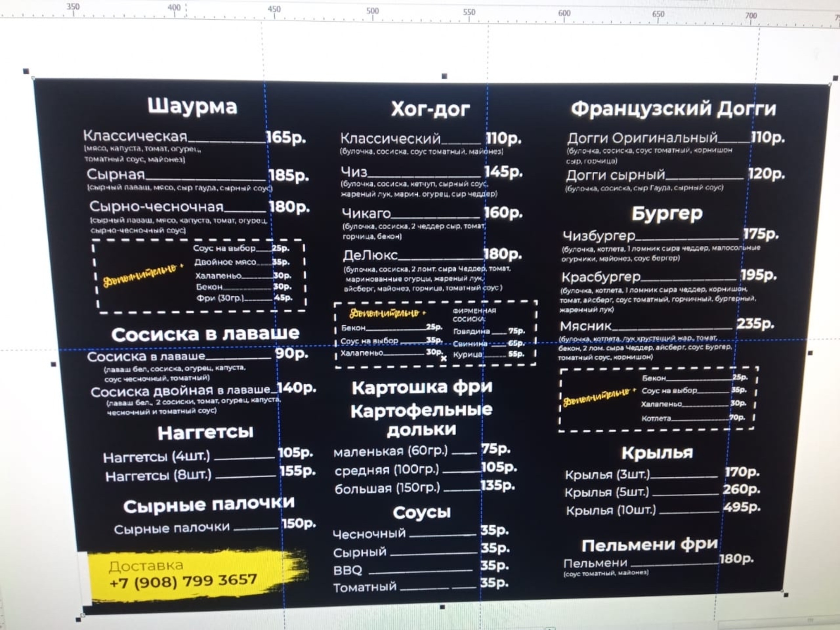Select the BBQ sauce line

tap(421, 568)
